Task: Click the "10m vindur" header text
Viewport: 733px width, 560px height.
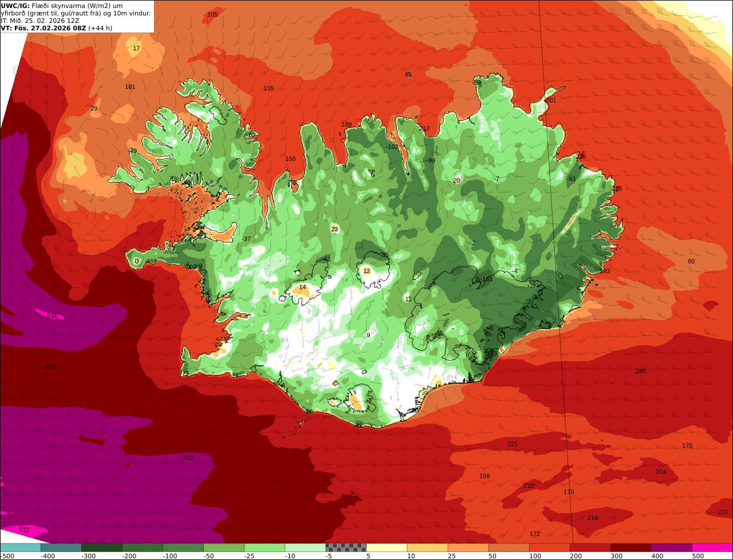Action: pyautogui.click(x=132, y=13)
